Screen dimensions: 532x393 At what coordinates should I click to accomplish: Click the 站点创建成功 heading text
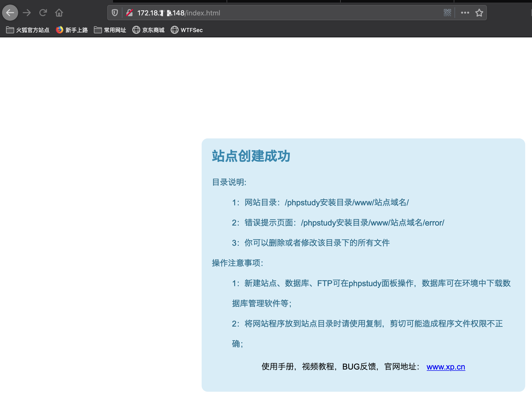pyautogui.click(x=251, y=156)
